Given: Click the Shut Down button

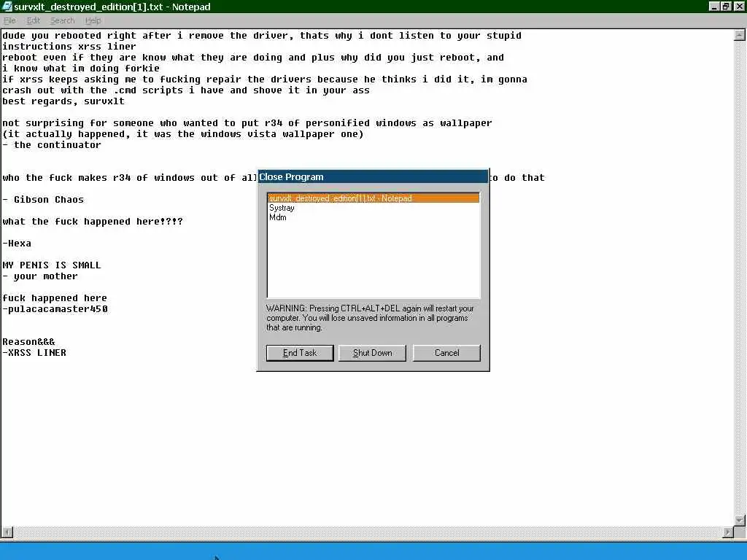Looking at the screenshot, I should pos(372,353).
